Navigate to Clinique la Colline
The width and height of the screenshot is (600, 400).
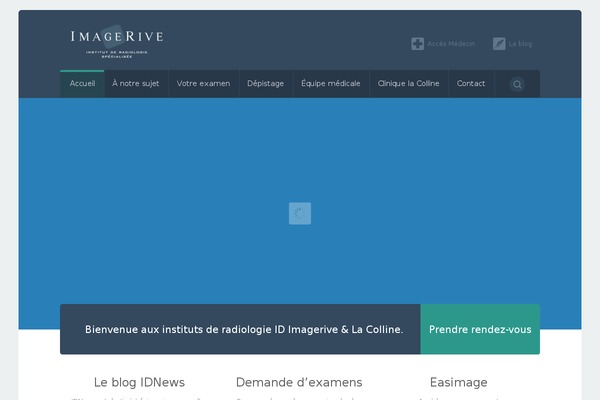pos(408,84)
